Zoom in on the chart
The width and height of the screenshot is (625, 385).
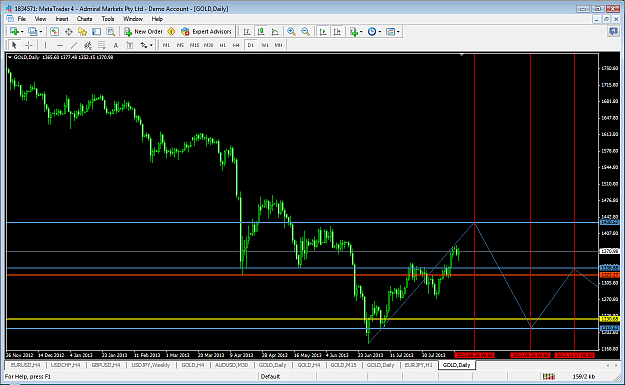tap(291, 31)
